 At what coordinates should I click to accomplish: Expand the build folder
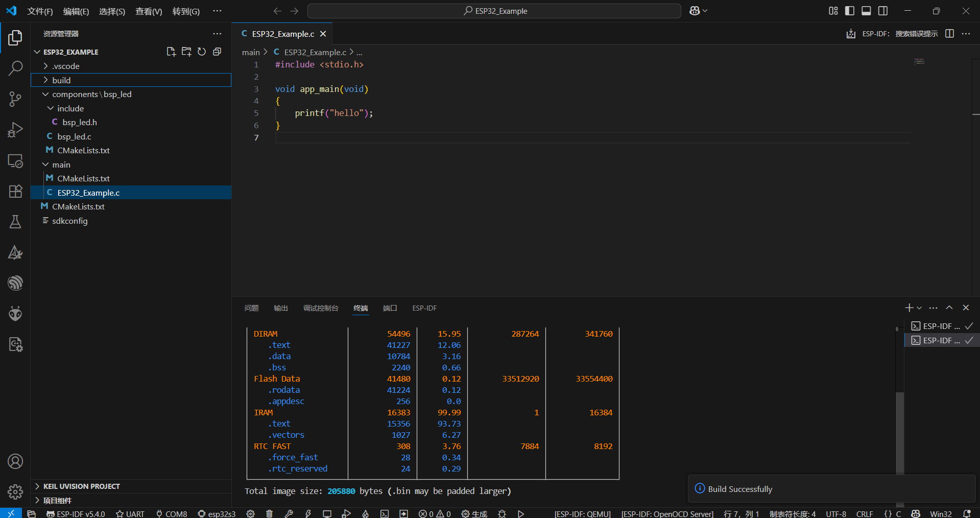(131, 80)
